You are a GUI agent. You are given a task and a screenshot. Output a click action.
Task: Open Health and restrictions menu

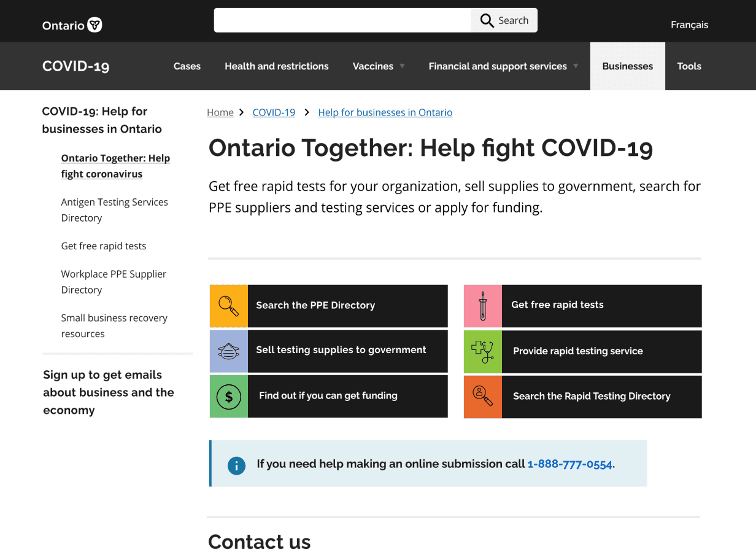coord(277,66)
